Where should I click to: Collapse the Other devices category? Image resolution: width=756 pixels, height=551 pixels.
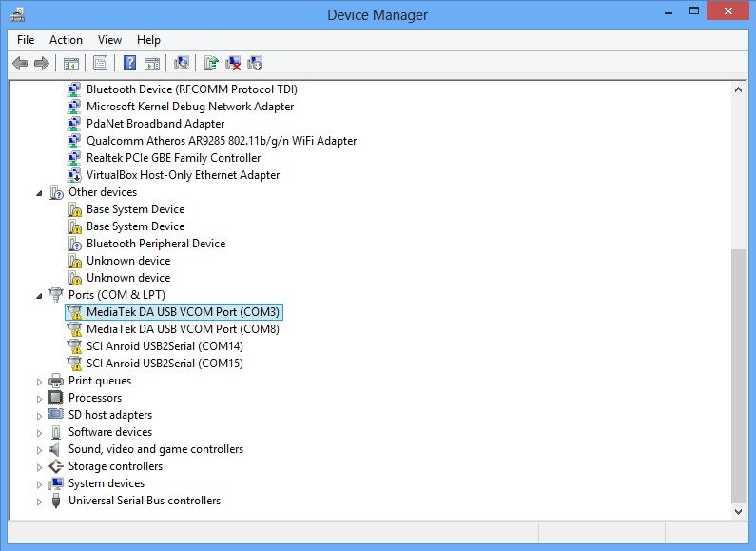coord(39,193)
